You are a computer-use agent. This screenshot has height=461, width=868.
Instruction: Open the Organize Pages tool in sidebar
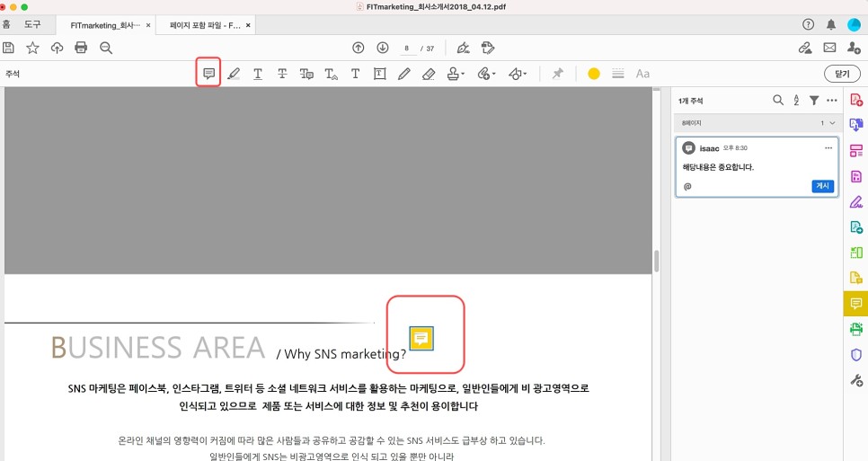coord(856,151)
